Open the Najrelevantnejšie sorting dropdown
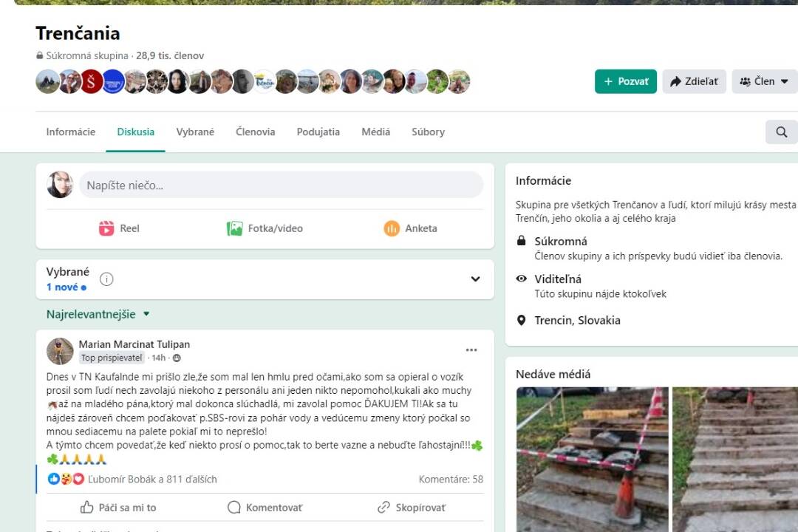Viewport: 798px width, 532px height. tap(98, 314)
